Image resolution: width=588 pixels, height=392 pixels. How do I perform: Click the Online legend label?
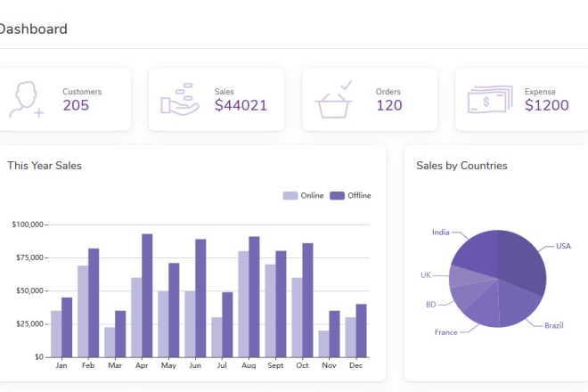coord(312,196)
